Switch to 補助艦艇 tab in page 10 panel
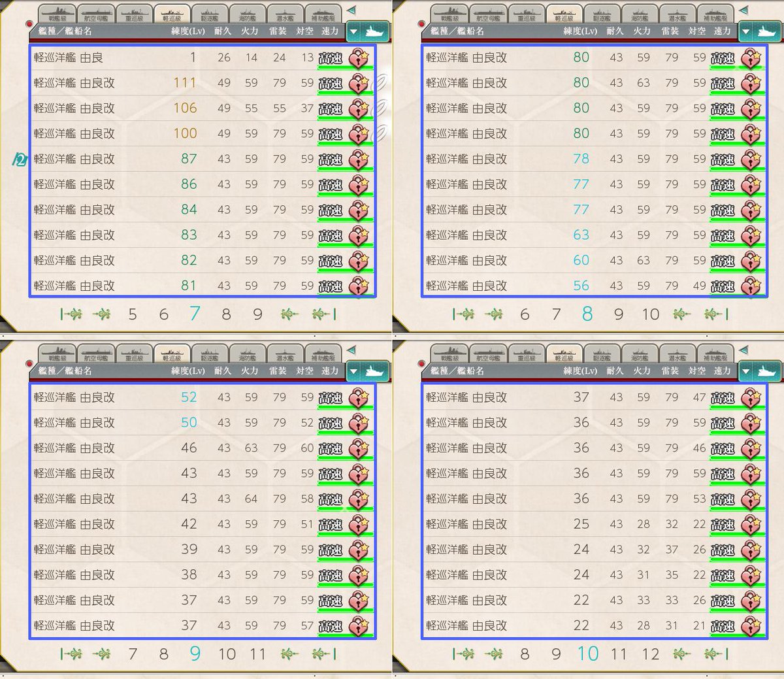 click(x=715, y=354)
